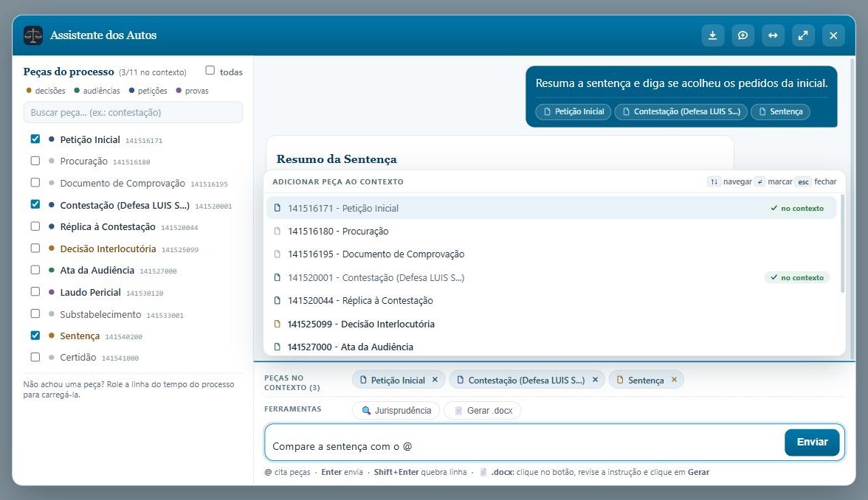The width and height of the screenshot is (868, 500).
Task: Click the Enviar send button
Action: (x=812, y=442)
